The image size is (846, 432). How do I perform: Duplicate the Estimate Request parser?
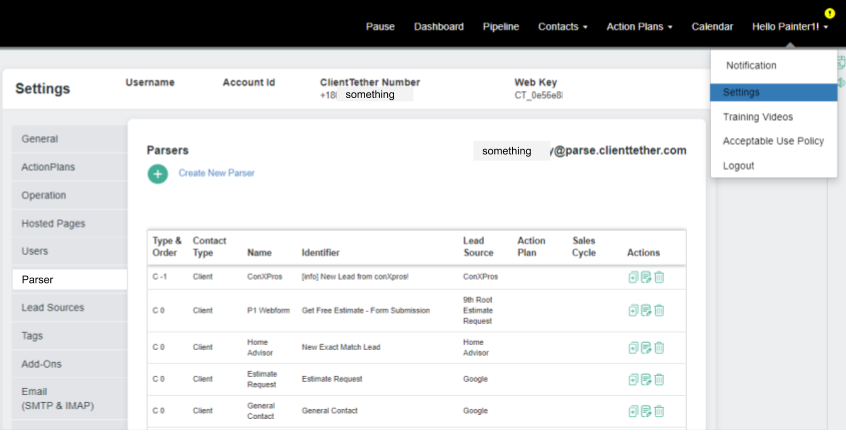(x=633, y=380)
